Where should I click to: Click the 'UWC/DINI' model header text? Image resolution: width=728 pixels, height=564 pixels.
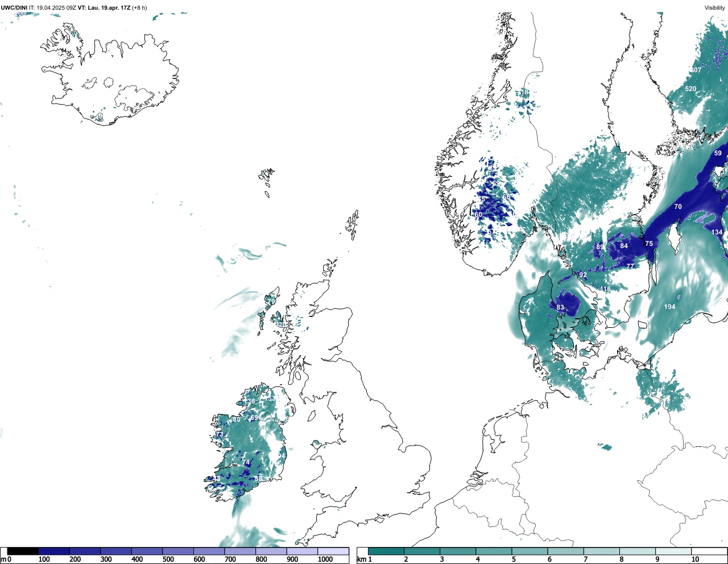pos(14,8)
